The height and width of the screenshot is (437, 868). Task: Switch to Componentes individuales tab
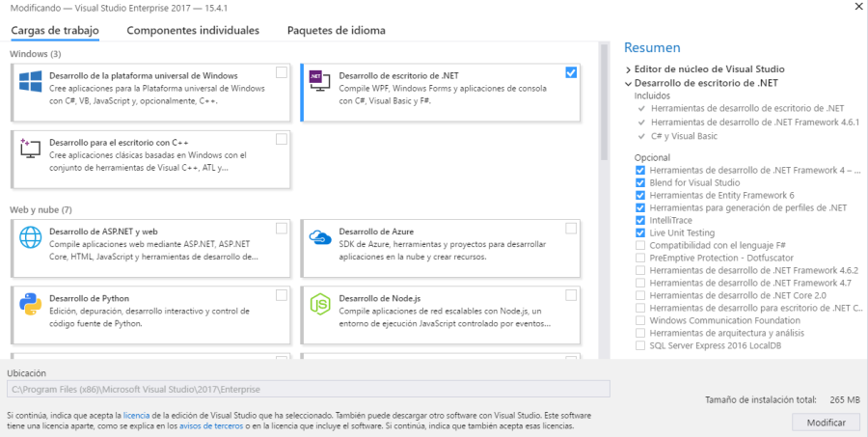click(193, 30)
